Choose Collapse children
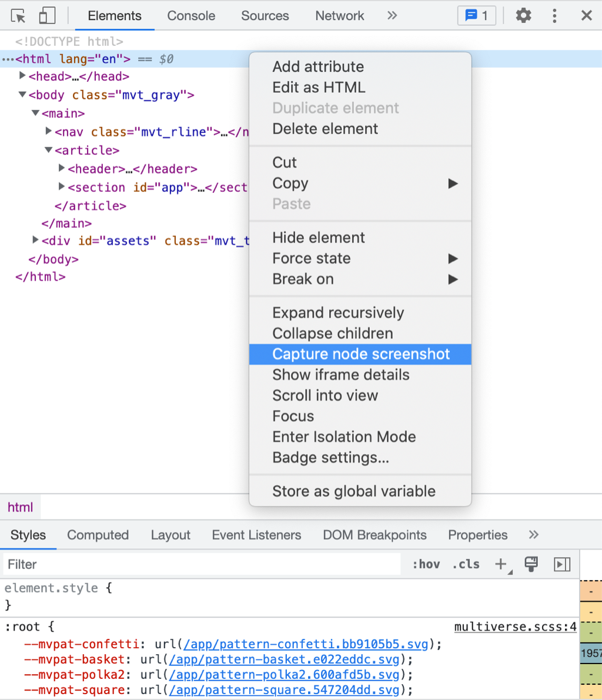Viewport: 602px width, 700px height. point(360,334)
